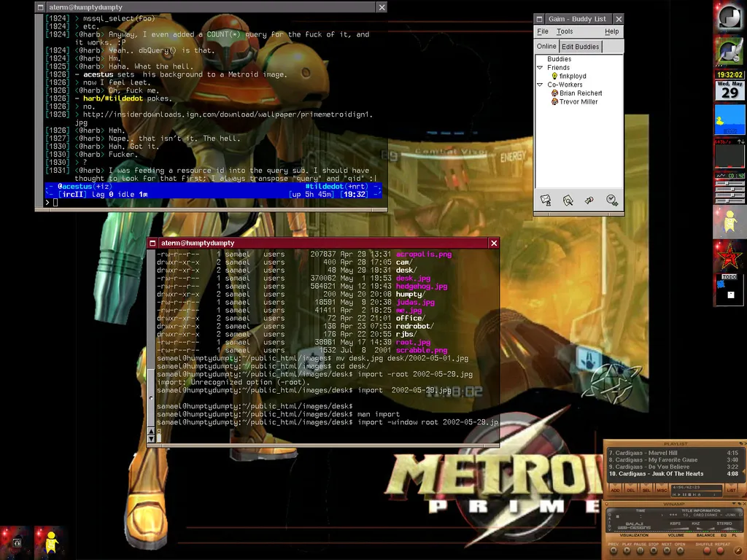Click the playlist mini seek bar
Screen dimensions: 747x560
coord(697,491)
